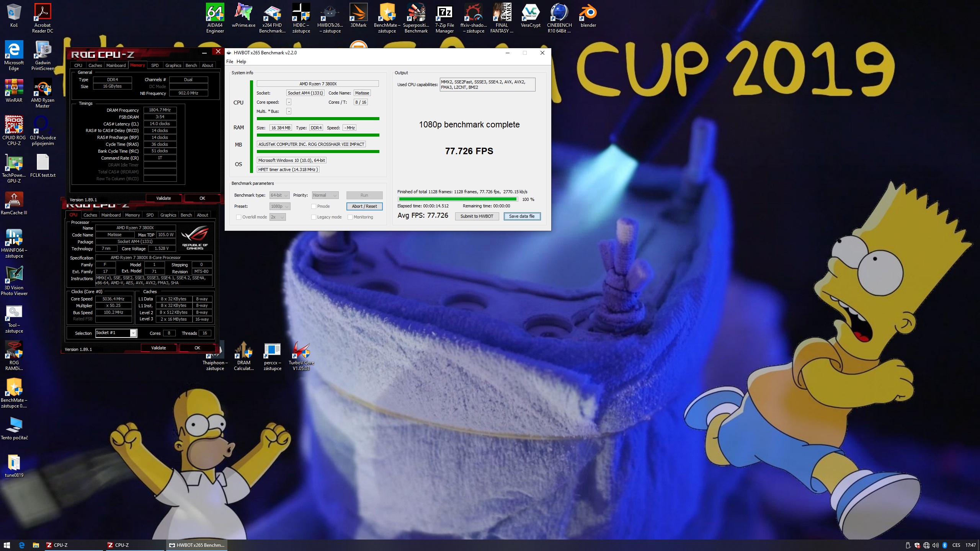
Task: Click taskbar clock showing 17:47
Action: click(970, 545)
